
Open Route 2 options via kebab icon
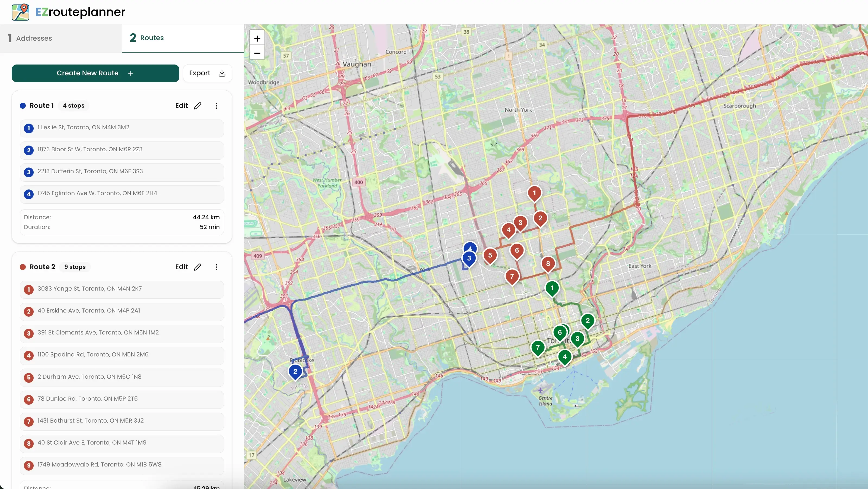(x=217, y=267)
